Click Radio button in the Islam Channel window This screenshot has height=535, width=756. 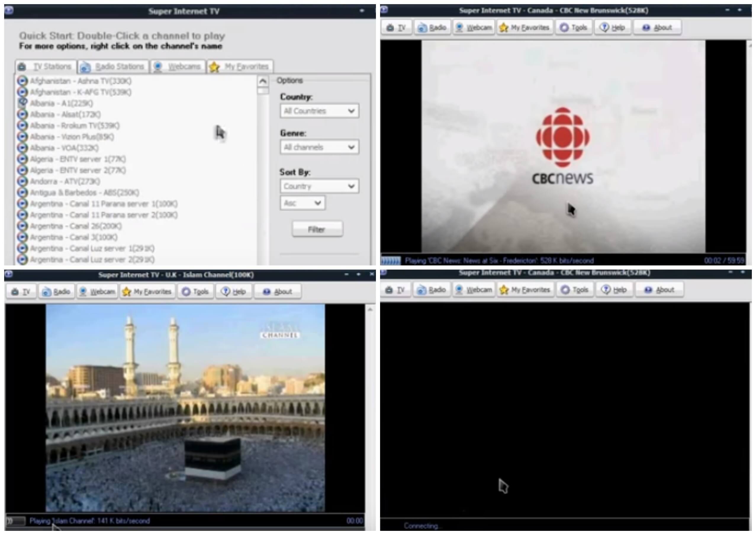point(56,291)
